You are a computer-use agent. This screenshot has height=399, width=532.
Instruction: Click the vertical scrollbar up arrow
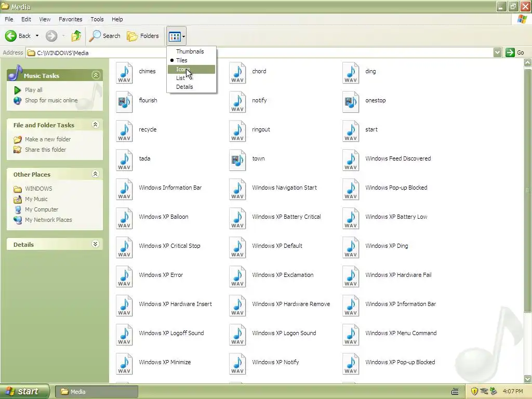pos(528,62)
